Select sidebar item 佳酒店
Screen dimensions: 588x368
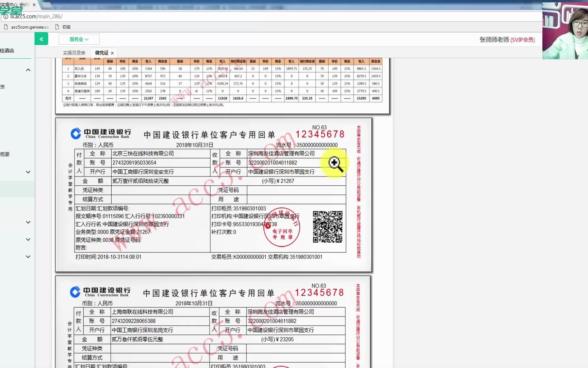(x=7, y=51)
